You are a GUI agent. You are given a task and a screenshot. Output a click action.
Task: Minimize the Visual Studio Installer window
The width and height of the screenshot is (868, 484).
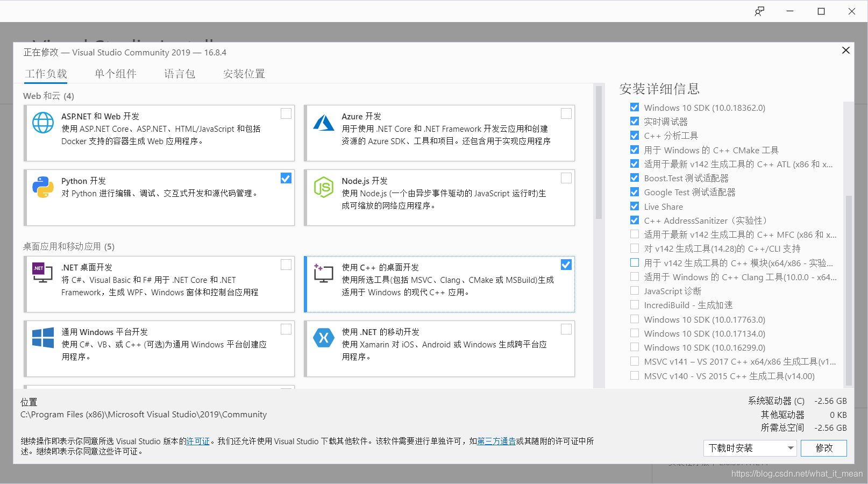(x=790, y=11)
